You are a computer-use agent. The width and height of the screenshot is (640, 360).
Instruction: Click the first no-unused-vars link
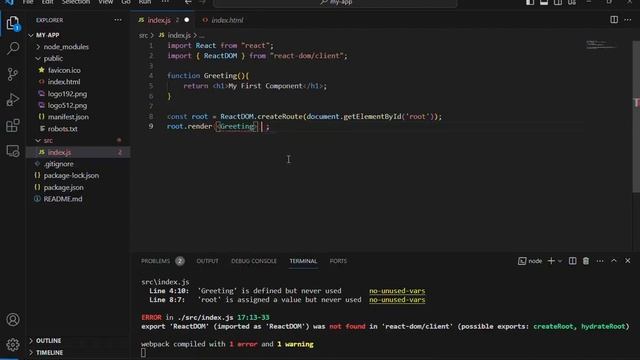(x=397, y=291)
